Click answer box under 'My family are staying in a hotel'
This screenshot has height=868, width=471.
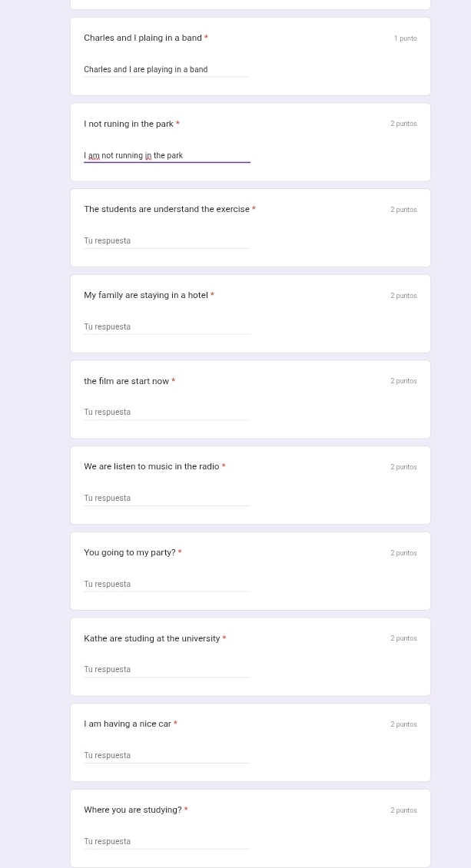pos(167,326)
